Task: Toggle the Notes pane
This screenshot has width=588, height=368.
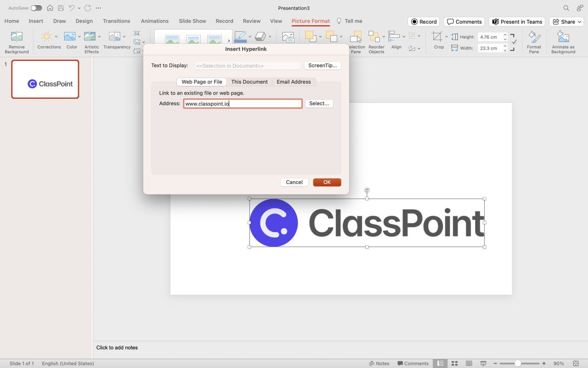Action: [x=379, y=363]
